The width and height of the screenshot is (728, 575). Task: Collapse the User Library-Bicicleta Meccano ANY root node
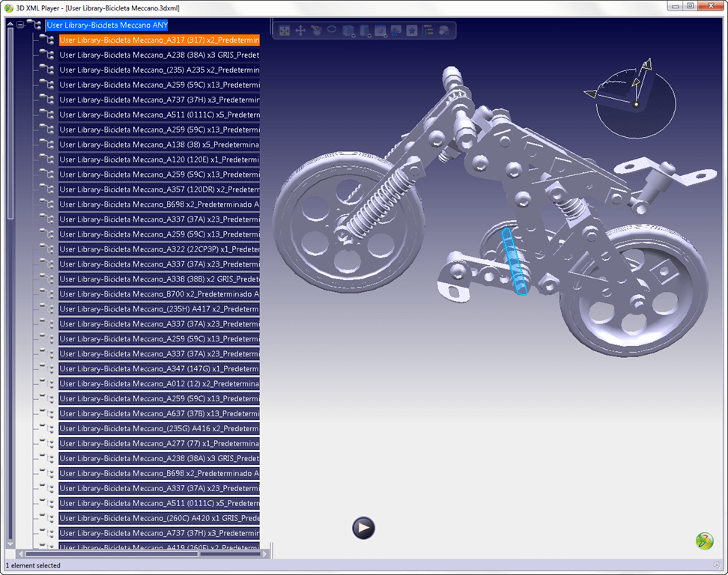[x=20, y=25]
